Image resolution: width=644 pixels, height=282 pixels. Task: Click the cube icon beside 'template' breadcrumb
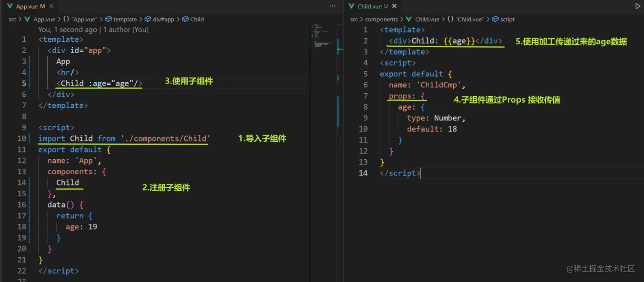[108, 19]
